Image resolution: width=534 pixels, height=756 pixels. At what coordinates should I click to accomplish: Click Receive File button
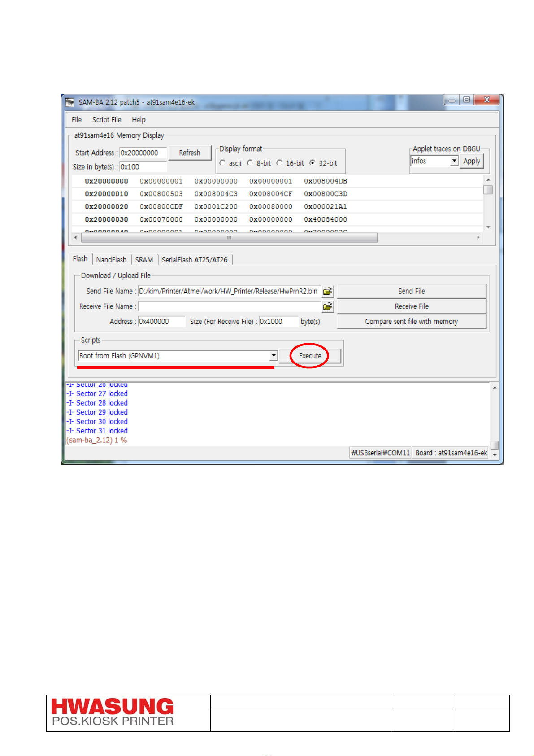(x=412, y=306)
